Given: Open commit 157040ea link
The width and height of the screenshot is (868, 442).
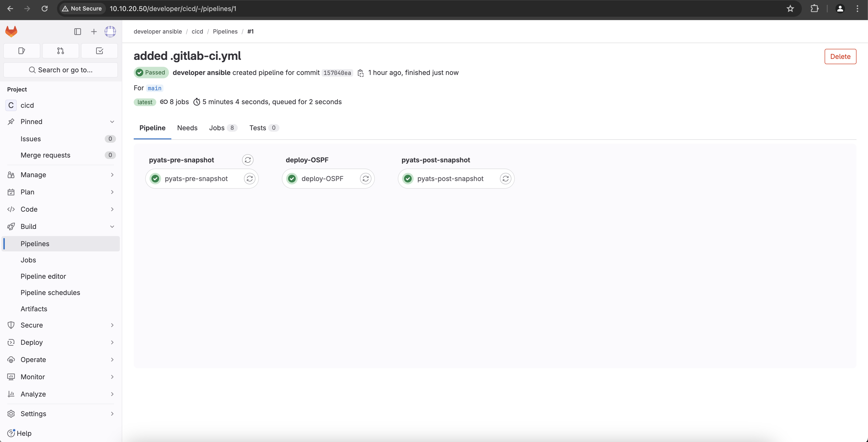Looking at the screenshot, I should [x=337, y=73].
